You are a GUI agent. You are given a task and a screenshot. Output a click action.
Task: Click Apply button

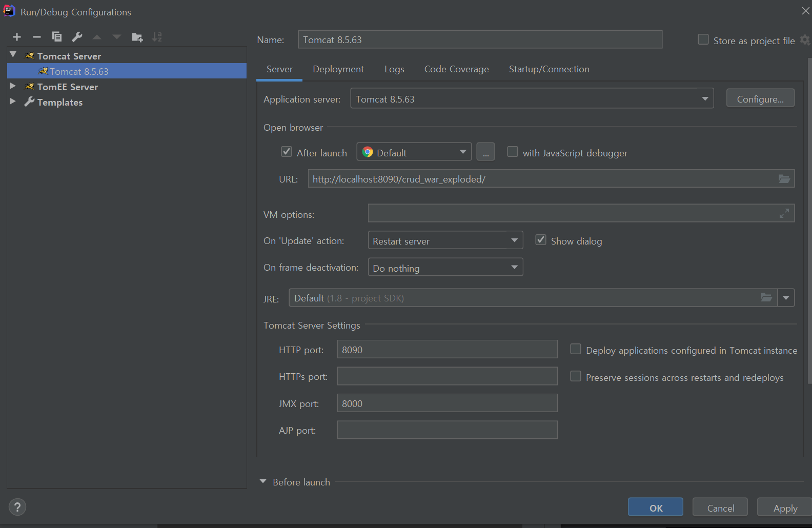[785, 507]
